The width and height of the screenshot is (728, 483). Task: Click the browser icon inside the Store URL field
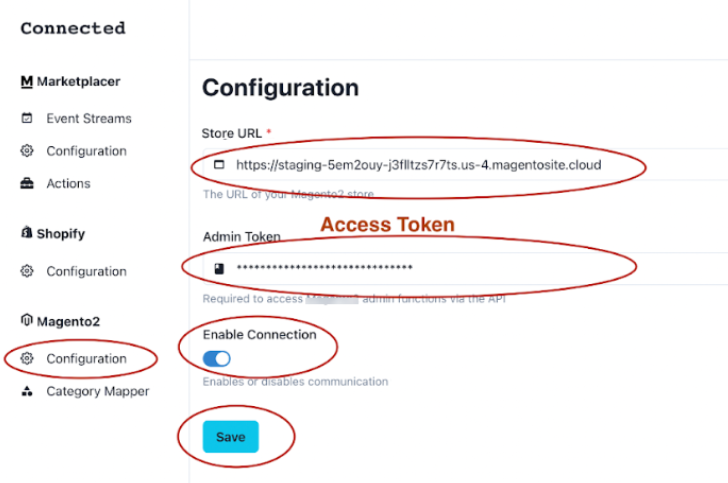pyautogui.click(x=219, y=164)
